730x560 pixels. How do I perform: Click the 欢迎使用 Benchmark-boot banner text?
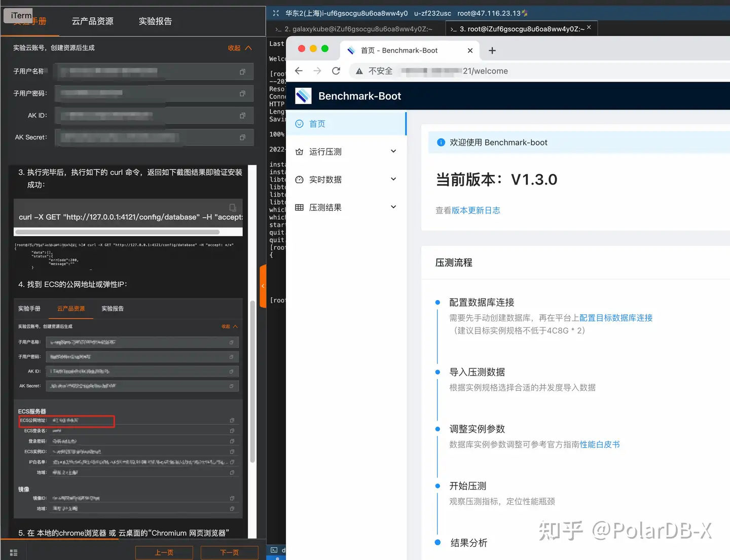click(498, 142)
